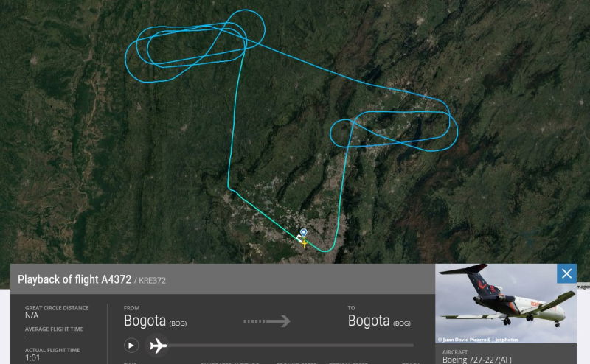The image size is (590, 364).
Task: Click the Great Circle Distance N/A value
Action: (32, 315)
